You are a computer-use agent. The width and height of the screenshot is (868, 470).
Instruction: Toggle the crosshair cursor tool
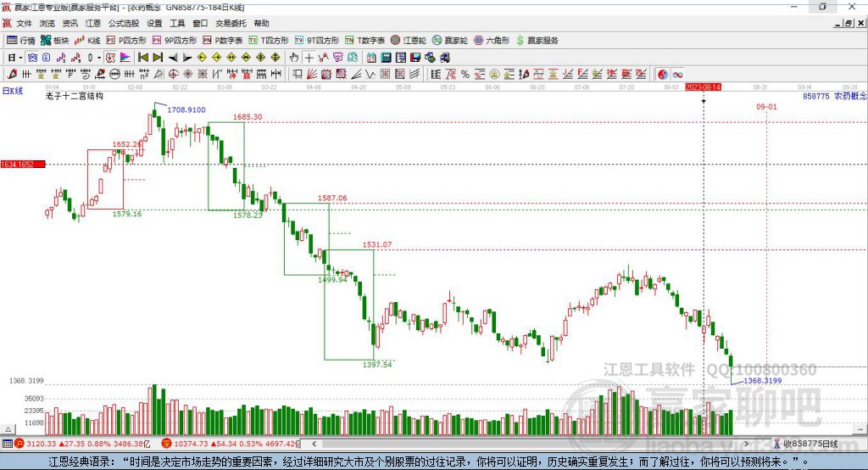(309, 57)
